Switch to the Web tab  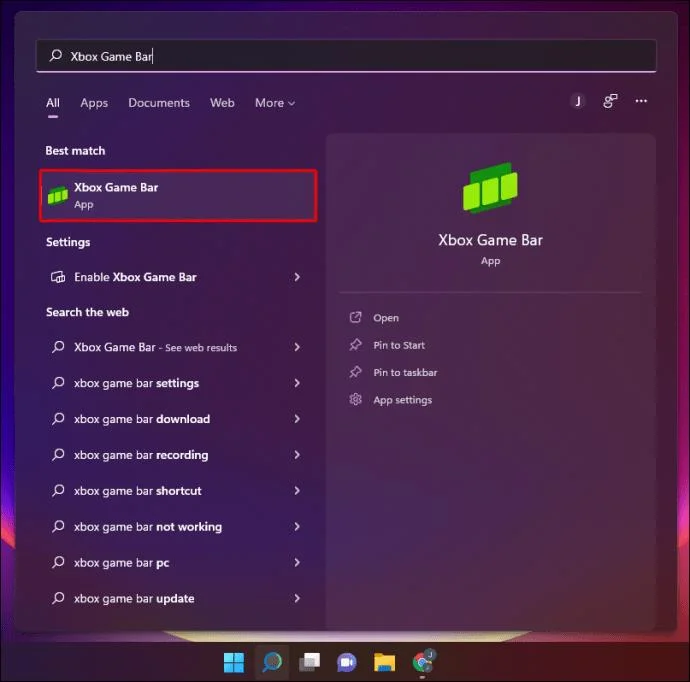(x=222, y=103)
